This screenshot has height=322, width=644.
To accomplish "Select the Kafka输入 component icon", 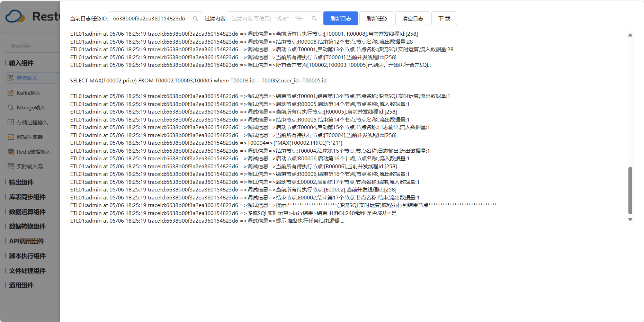I will tap(11, 93).
